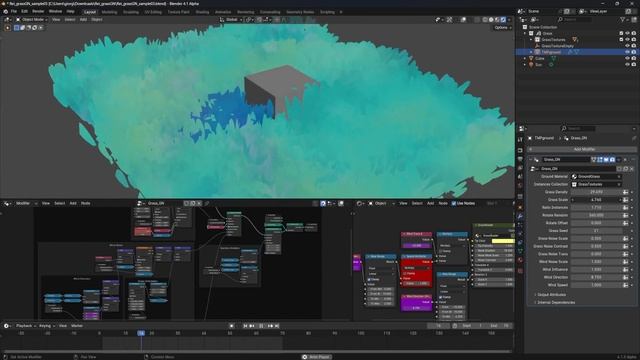Screen dimensions: 640x360
Task: Adjust the Wind Speed value field
Action: click(x=596, y=285)
